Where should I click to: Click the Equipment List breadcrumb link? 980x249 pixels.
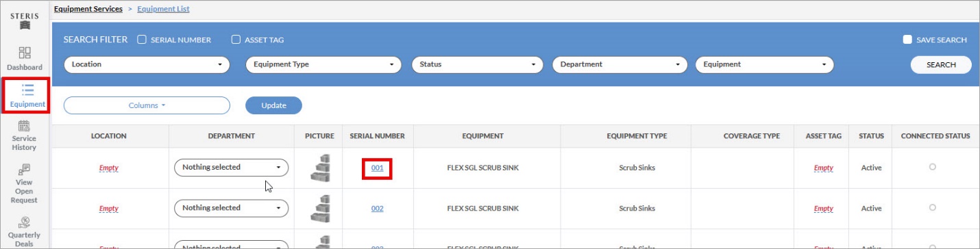[163, 9]
